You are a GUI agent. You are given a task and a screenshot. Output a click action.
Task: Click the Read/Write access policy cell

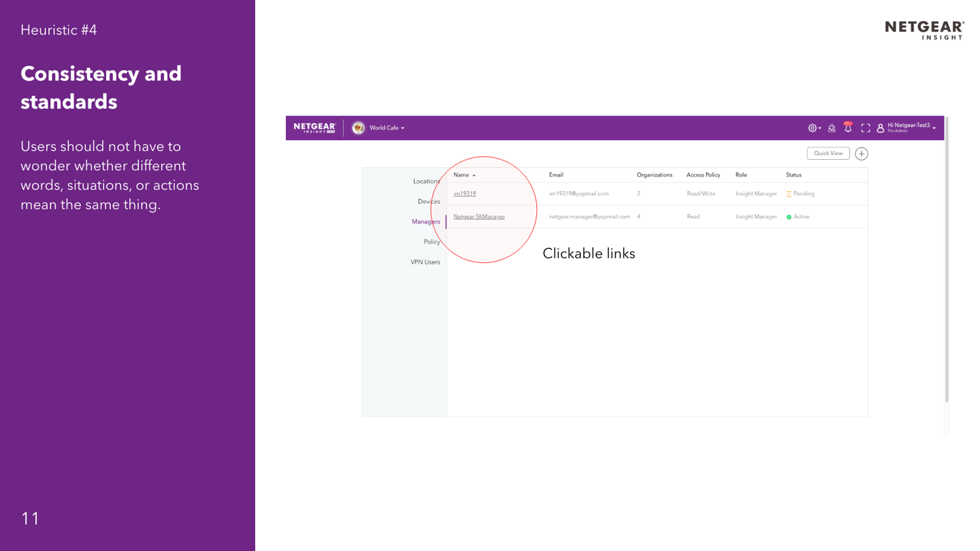pos(701,194)
